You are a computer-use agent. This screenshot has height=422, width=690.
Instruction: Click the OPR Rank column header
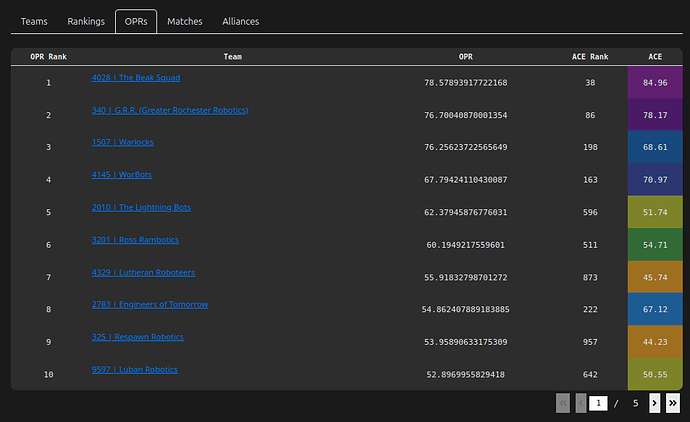(48, 57)
